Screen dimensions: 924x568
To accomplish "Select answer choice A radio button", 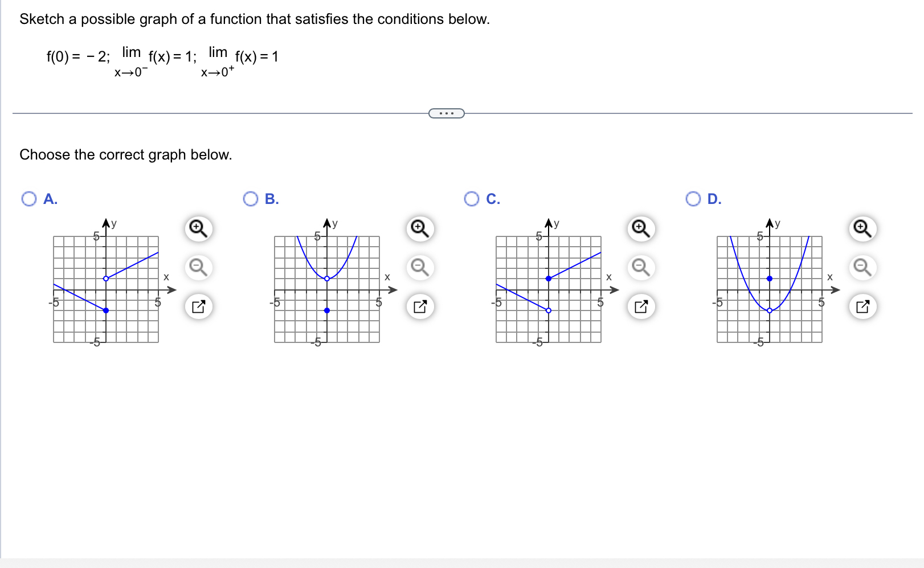I will (x=28, y=199).
